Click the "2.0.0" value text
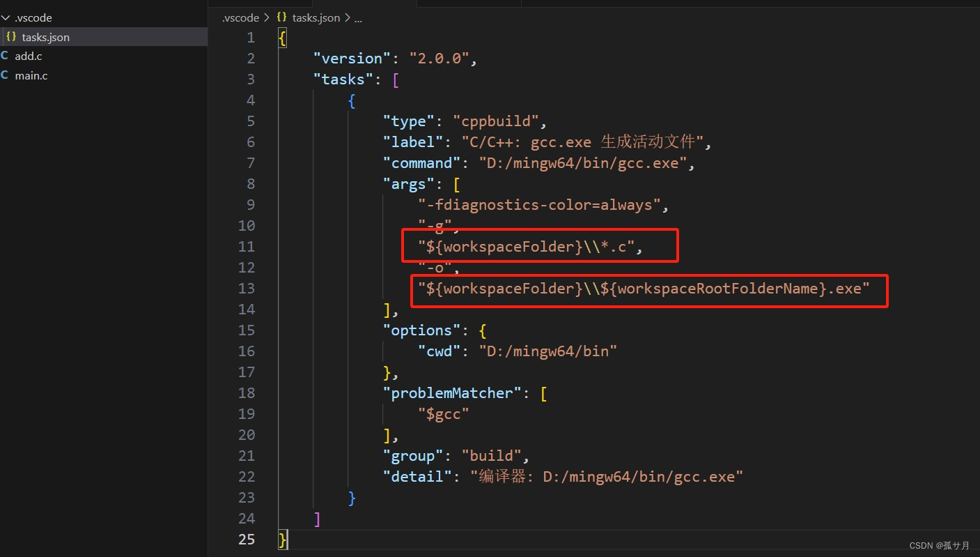The height and width of the screenshot is (557, 980). [x=439, y=59]
